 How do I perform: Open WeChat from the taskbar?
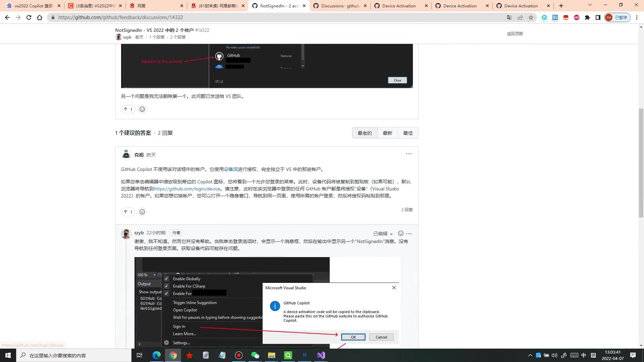(x=255, y=355)
